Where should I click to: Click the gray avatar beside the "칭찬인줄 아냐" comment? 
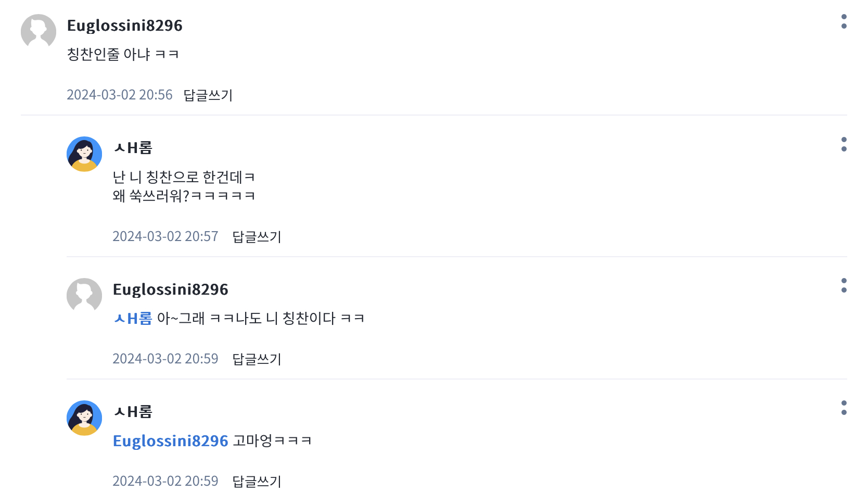[x=39, y=31]
